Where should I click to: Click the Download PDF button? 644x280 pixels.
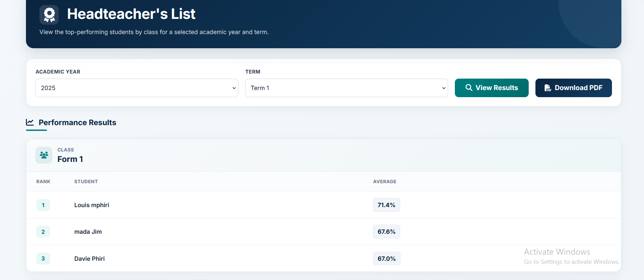point(574,88)
